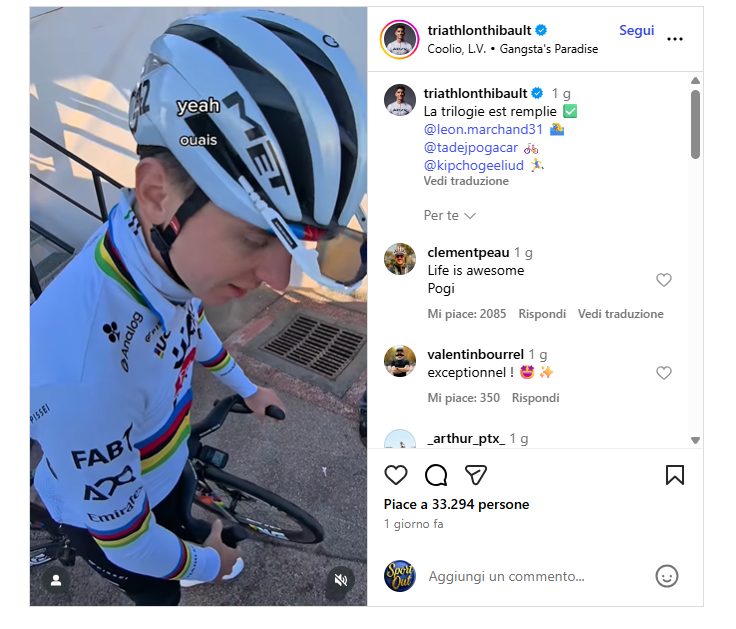Expand the 'Per te' comment sort dropdown
Screen dimensions: 736x629
coord(449,216)
